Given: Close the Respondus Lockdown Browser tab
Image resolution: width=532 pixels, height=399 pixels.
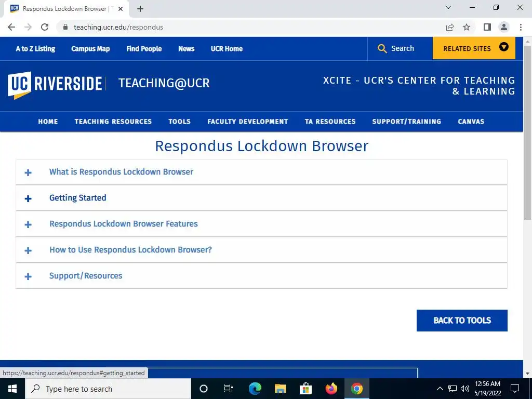Looking at the screenshot, I should point(121,9).
